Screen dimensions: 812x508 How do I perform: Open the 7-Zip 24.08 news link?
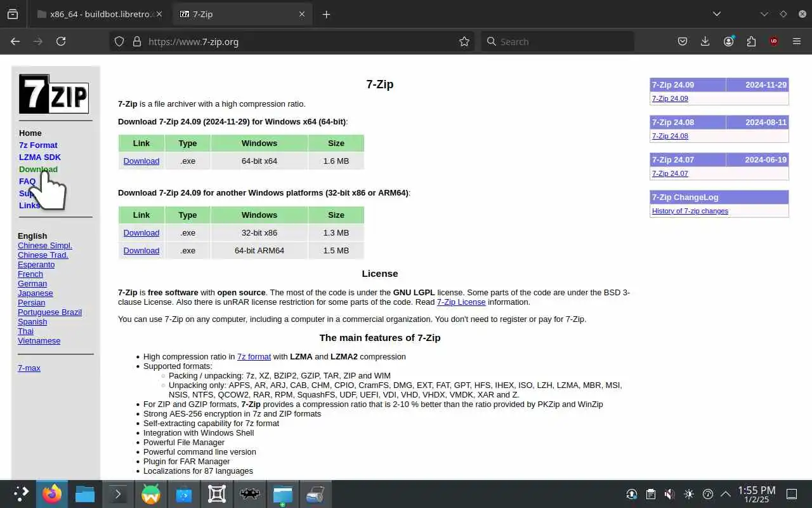(x=670, y=136)
